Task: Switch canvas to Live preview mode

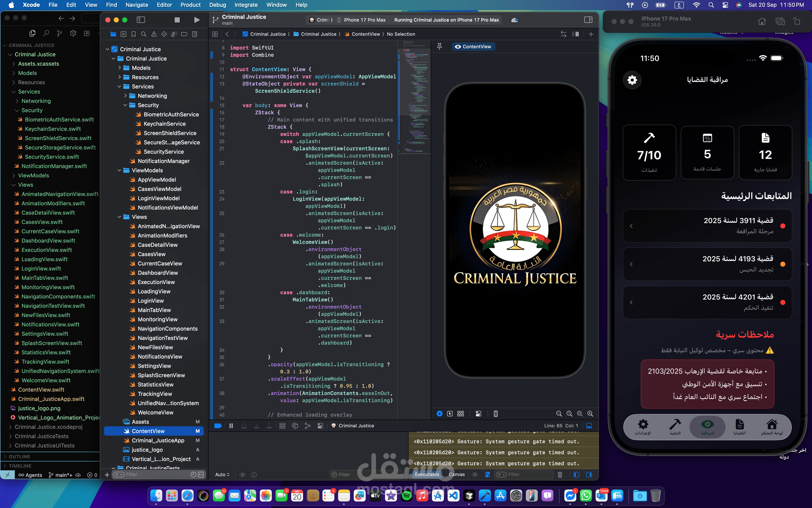Action: pyautogui.click(x=440, y=414)
